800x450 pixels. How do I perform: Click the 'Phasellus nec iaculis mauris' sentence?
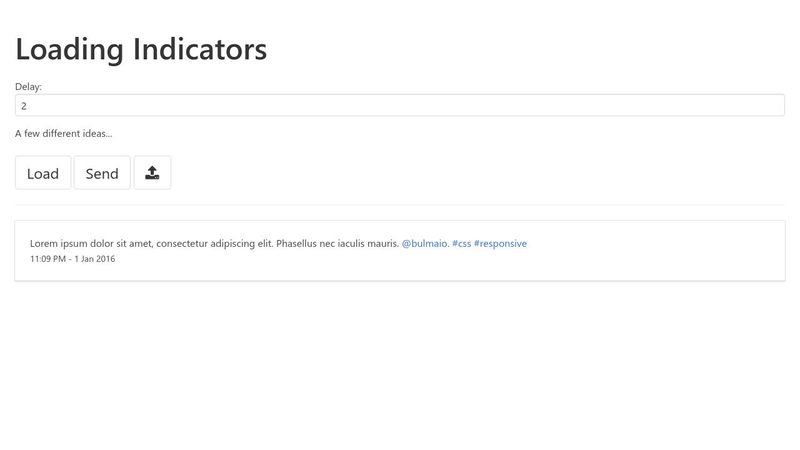[337, 244]
